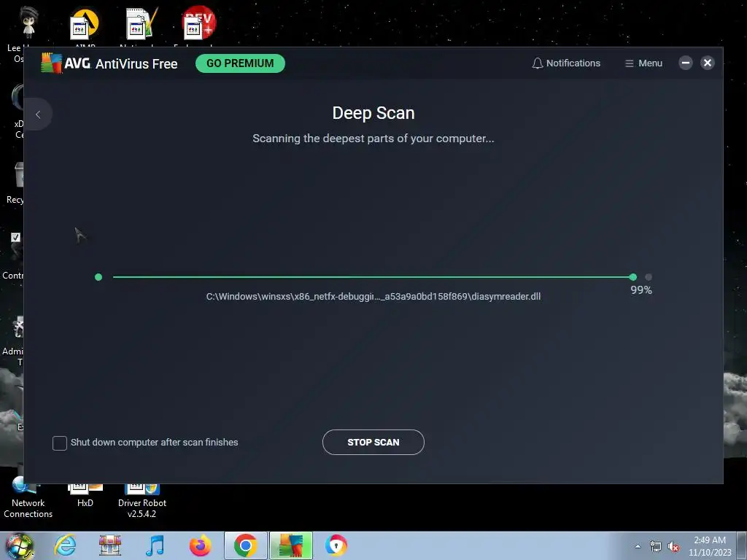Click the scanned file path diasymreader.dll
Image resolution: width=747 pixels, height=560 pixels.
(x=373, y=296)
